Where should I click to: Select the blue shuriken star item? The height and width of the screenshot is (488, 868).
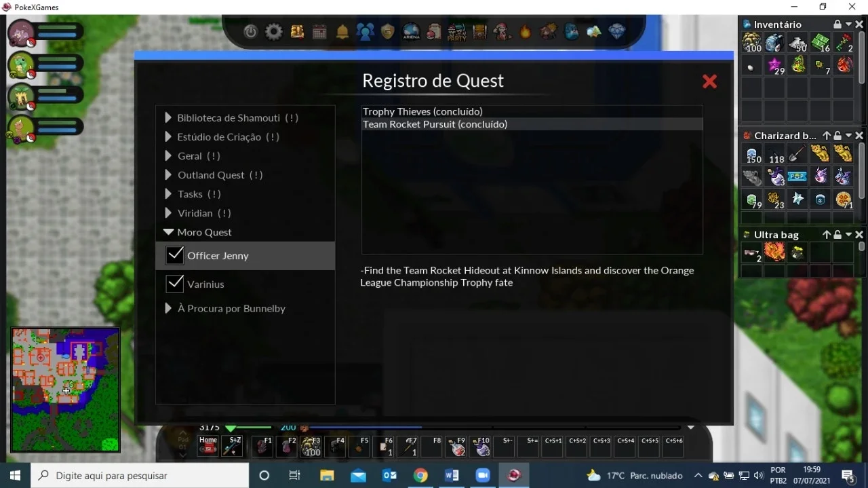pos(797,199)
